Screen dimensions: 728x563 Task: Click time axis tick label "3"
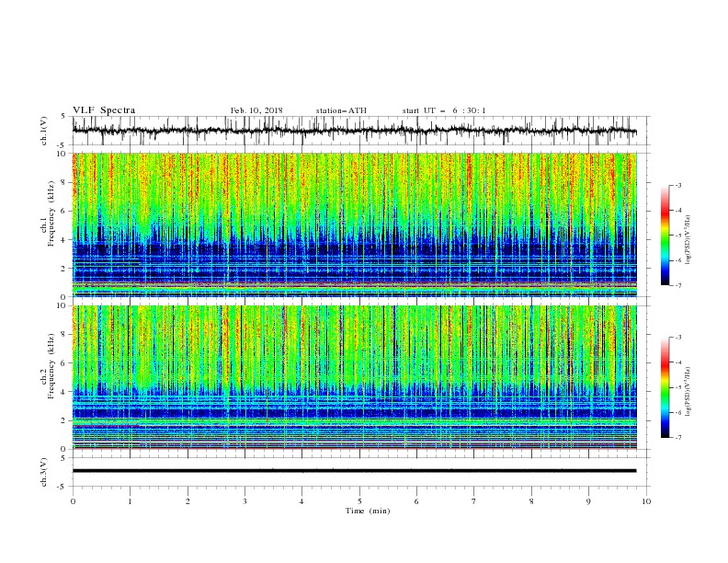point(245,501)
